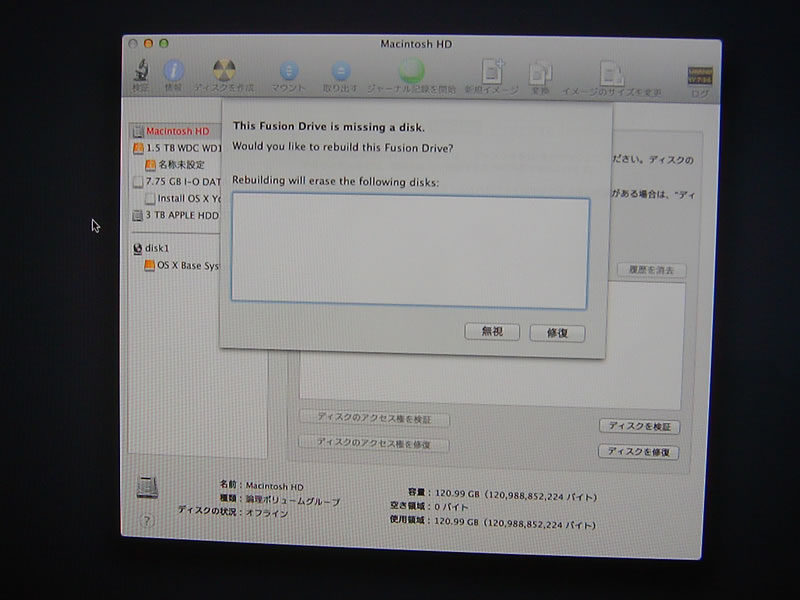Click the ディスクを修復 button

click(x=638, y=452)
